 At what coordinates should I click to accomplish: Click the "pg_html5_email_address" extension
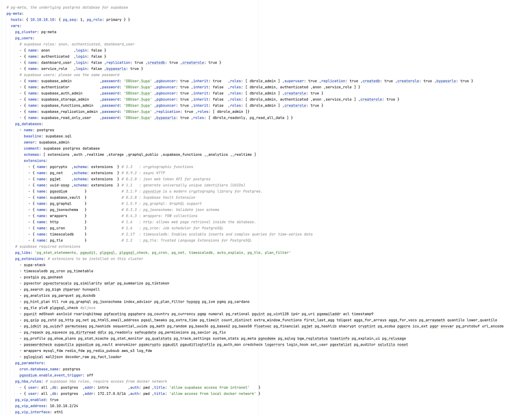coord(115,320)
